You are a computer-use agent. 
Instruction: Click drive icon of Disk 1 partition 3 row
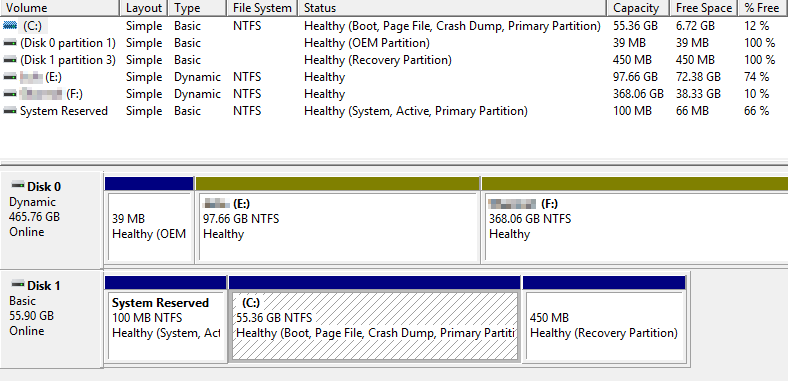pyautogui.click(x=10, y=60)
